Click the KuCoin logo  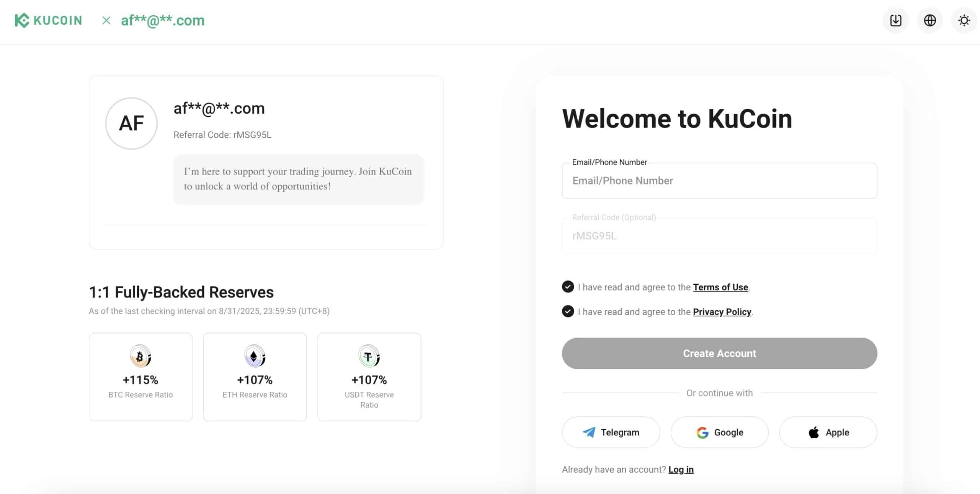click(x=48, y=21)
